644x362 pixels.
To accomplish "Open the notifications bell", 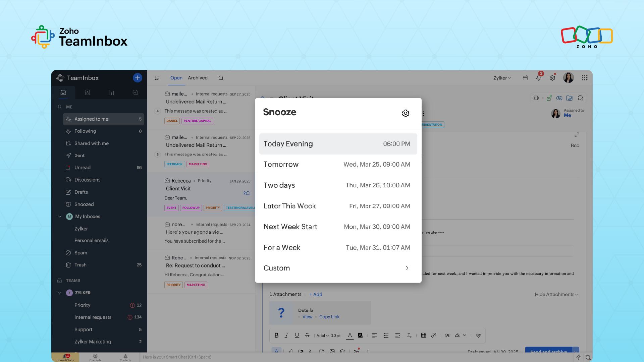I will click(x=539, y=78).
